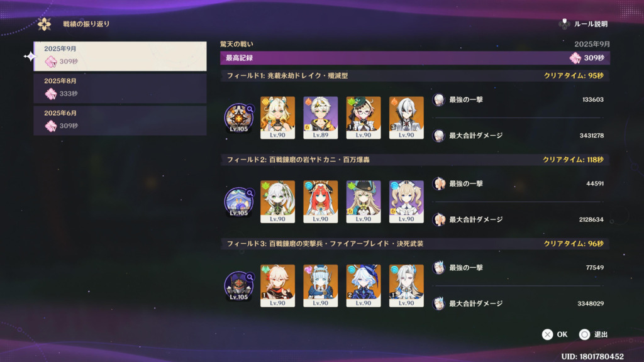Click the フィールド2 header row

point(415,160)
